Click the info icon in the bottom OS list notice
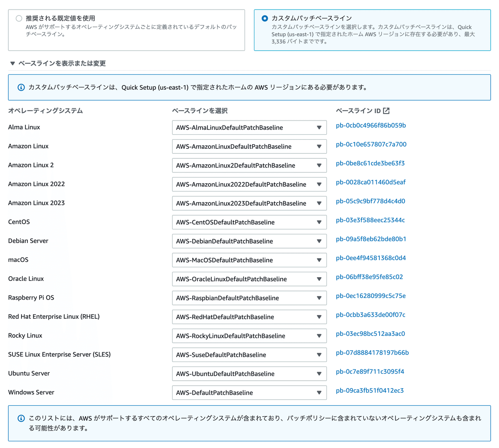 (x=21, y=418)
